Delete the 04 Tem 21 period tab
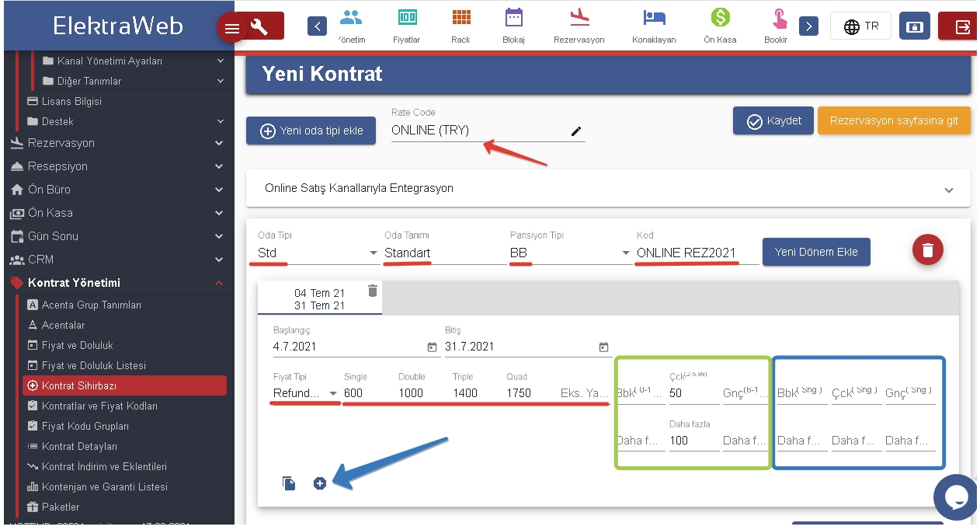Screen dimensions: 980x530 (373, 291)
